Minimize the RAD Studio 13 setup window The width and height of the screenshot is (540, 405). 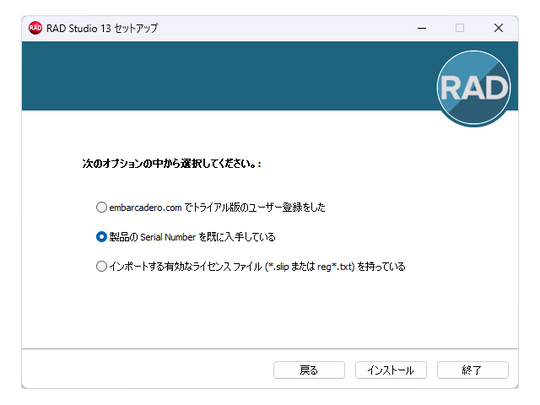tap(422, 28)
